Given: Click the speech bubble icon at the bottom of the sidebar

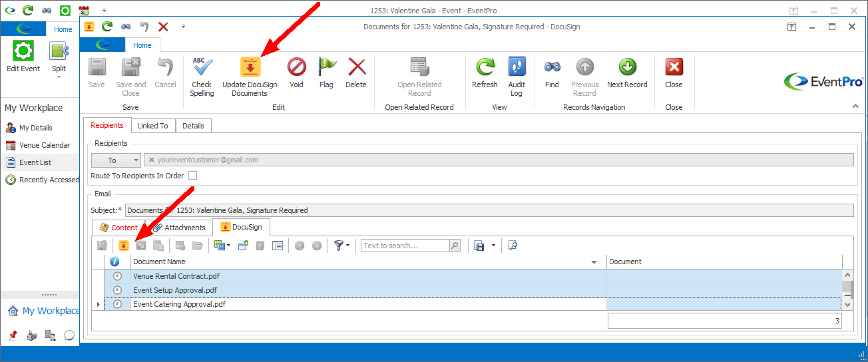Looking at the screenshot, I should [x=69, y=335].
